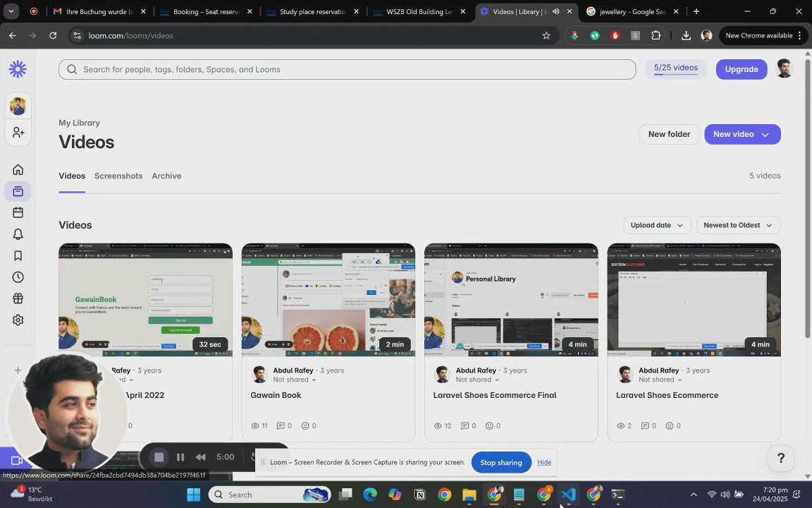Viewport: 812px width, 508px height.
Task: Open the Newest to Oldest dropdown
Action: (738, 225)
